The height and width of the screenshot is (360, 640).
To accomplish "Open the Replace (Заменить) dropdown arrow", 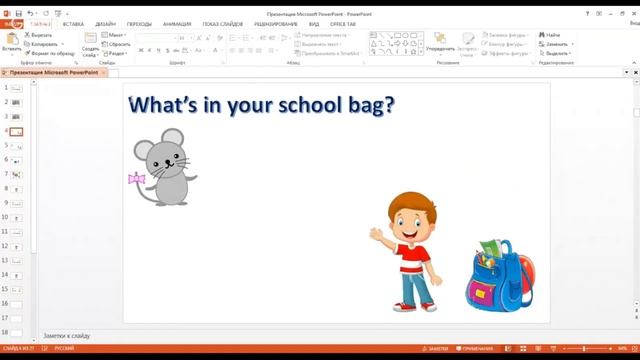I will pos(573,44).
